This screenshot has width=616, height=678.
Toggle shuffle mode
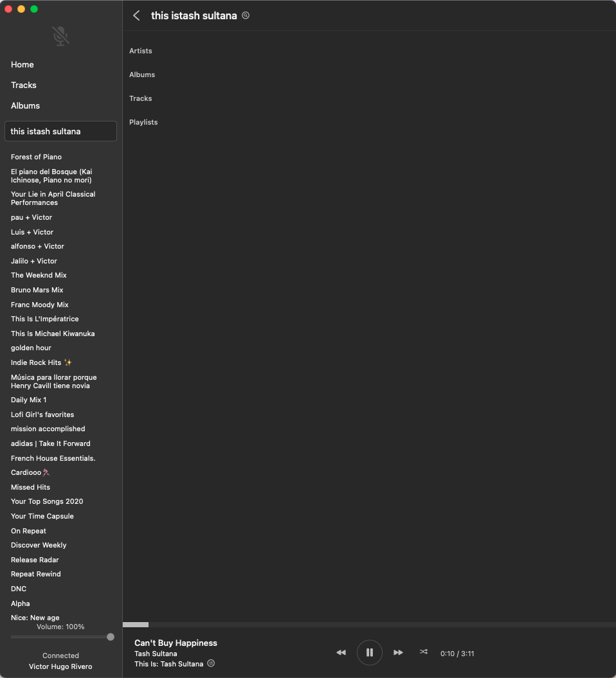point(424,652)
